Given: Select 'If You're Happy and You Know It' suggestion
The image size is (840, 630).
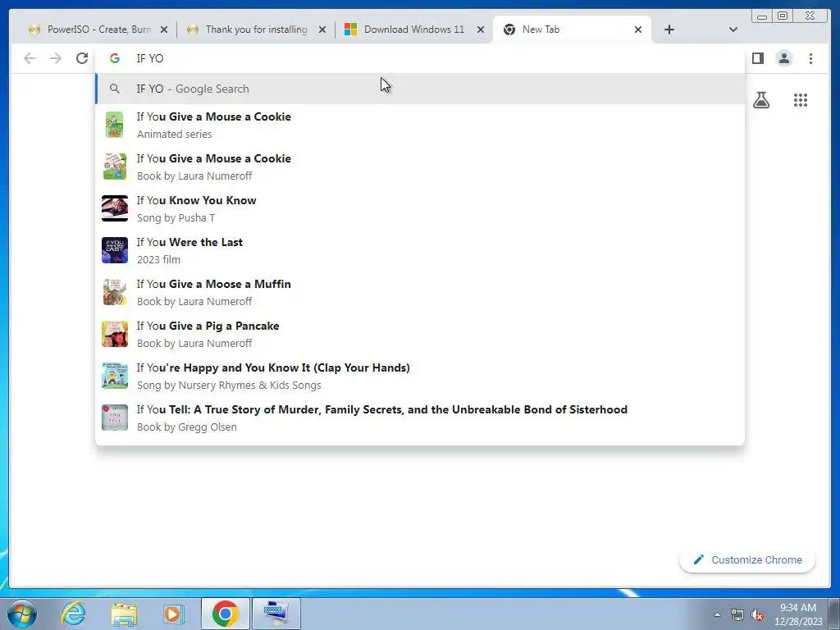Looking at the screenshot, I should tap(420, 376).
